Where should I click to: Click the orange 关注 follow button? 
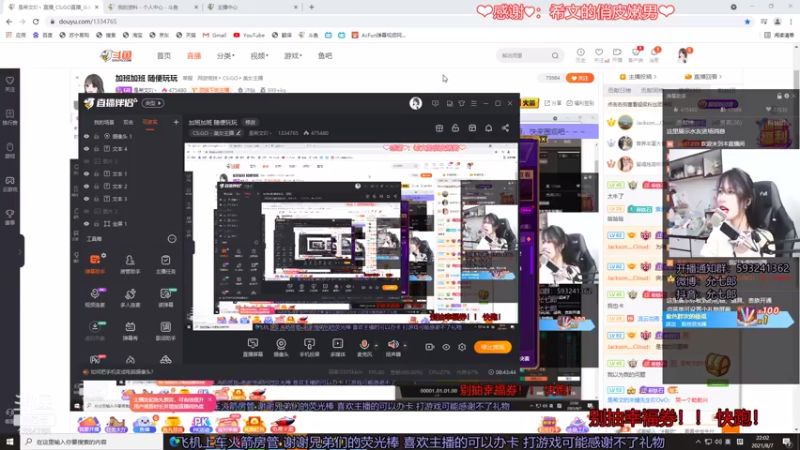[x=580, y=78]
